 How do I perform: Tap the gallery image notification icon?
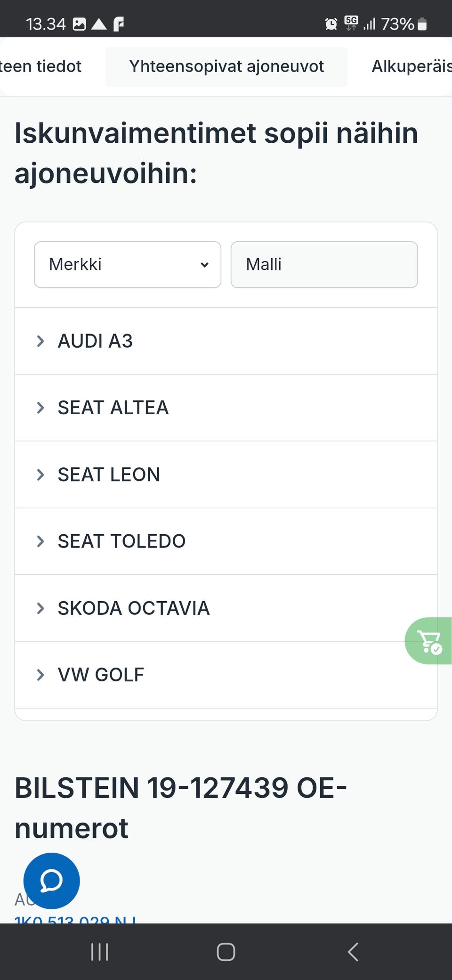79,24
